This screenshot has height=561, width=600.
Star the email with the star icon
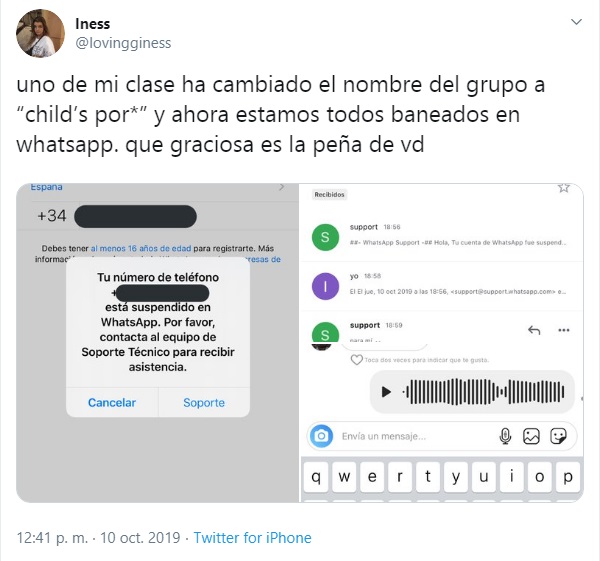click(564, 188)
